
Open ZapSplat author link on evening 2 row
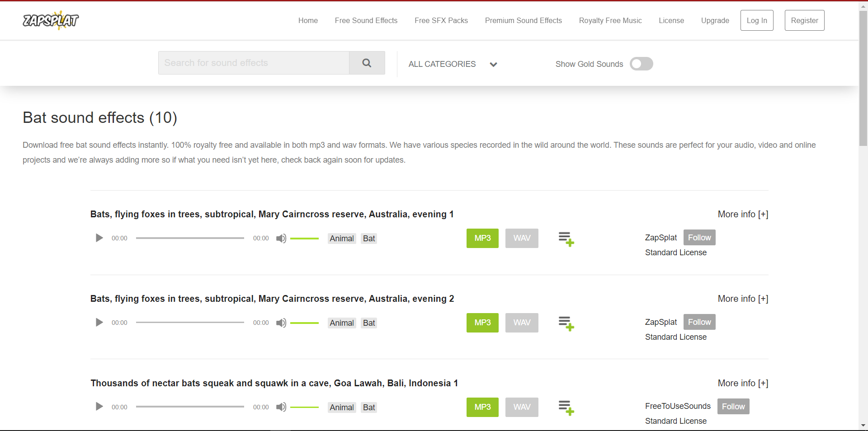(661, 322)
